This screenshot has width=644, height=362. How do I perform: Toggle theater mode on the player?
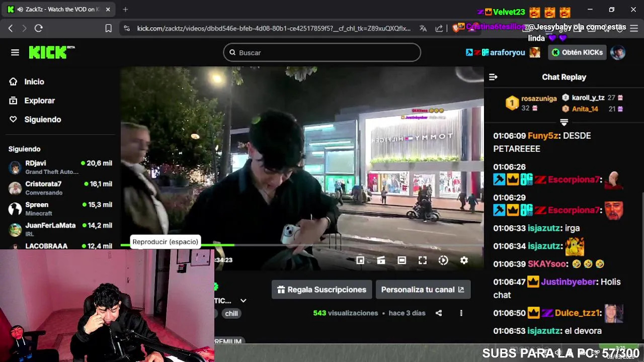point(401,260)
